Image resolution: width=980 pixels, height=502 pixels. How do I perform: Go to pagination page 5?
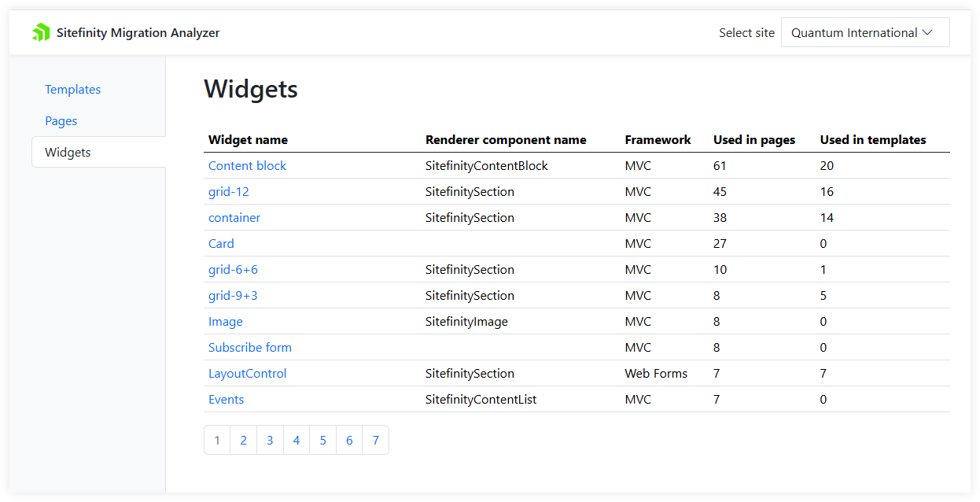[322, 440]
